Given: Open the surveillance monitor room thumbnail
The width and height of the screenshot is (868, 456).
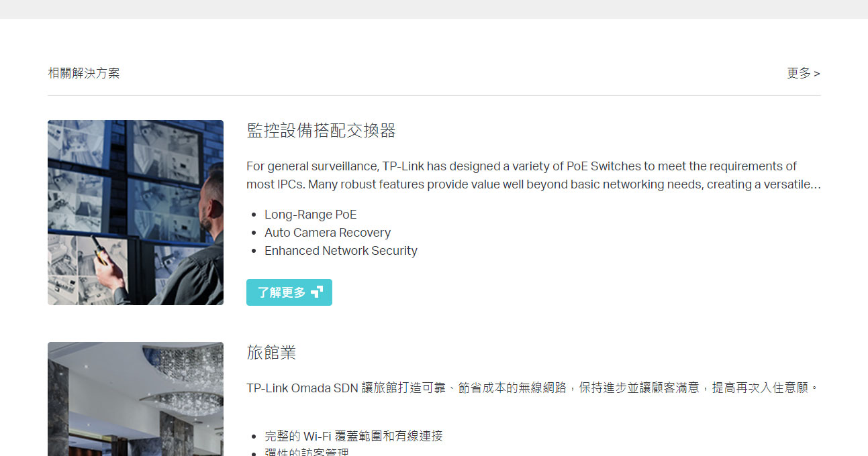Looking at the screenshot, I should (136, 213).
